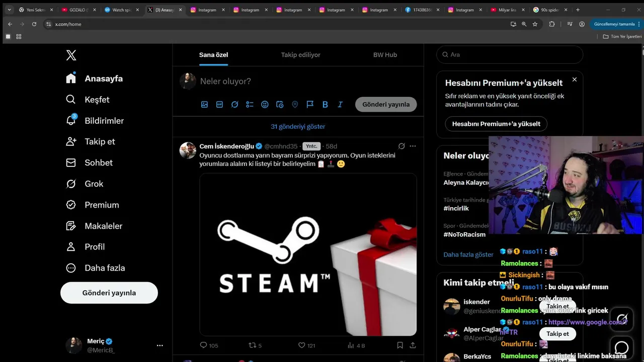Tag location in the new post
This screenshot has height=362, width=644.
pos(295,105)
